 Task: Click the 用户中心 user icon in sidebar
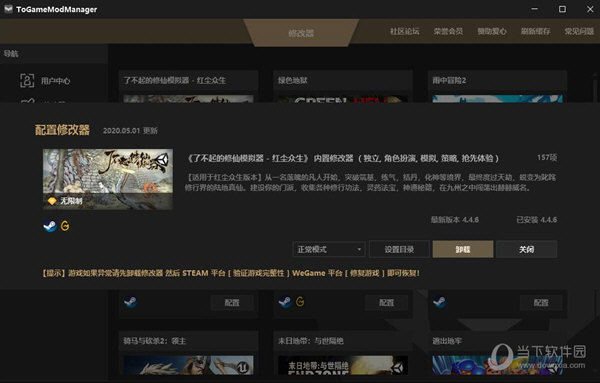[27, 81]
